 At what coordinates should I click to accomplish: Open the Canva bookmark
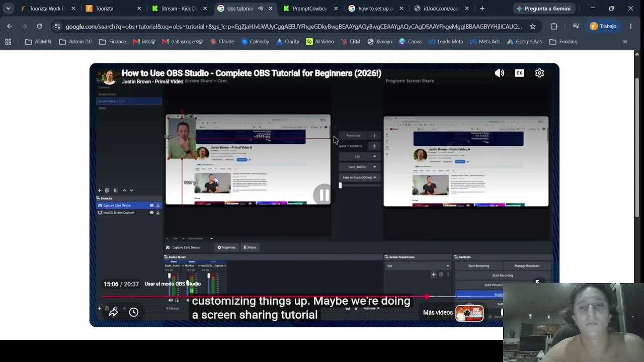(x=410, y=42)
